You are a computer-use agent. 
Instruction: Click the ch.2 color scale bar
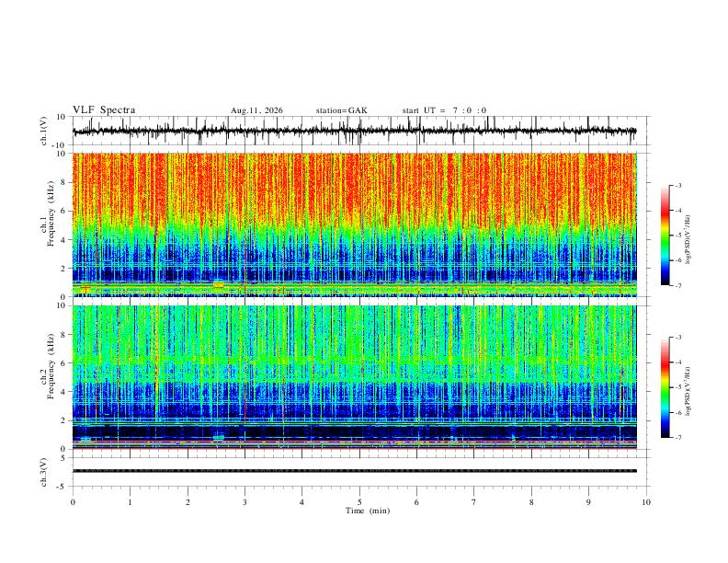[x=665, y=387]
